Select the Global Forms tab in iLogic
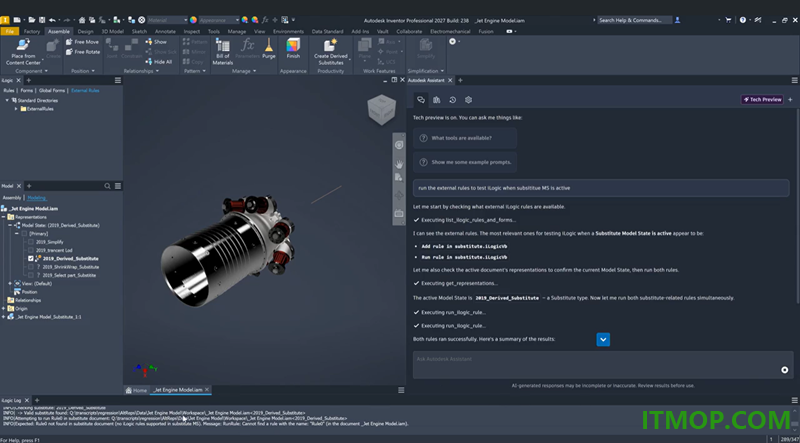This screenshot has width=800, height=443. (52, 90)
